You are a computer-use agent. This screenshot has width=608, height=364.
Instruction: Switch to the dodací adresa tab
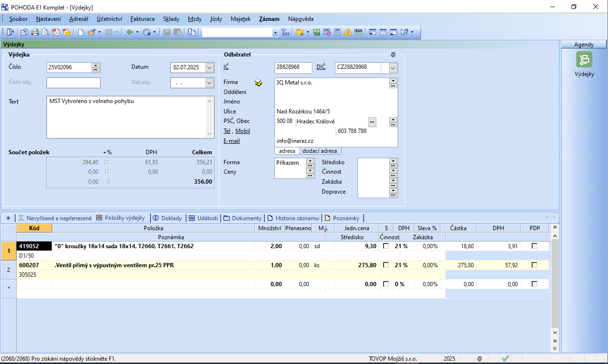320,151
